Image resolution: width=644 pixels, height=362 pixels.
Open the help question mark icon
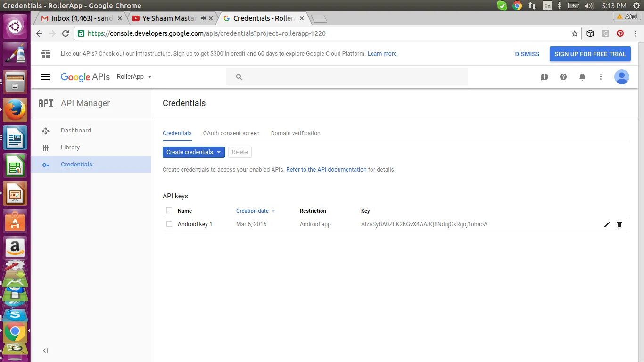[563, 77]
